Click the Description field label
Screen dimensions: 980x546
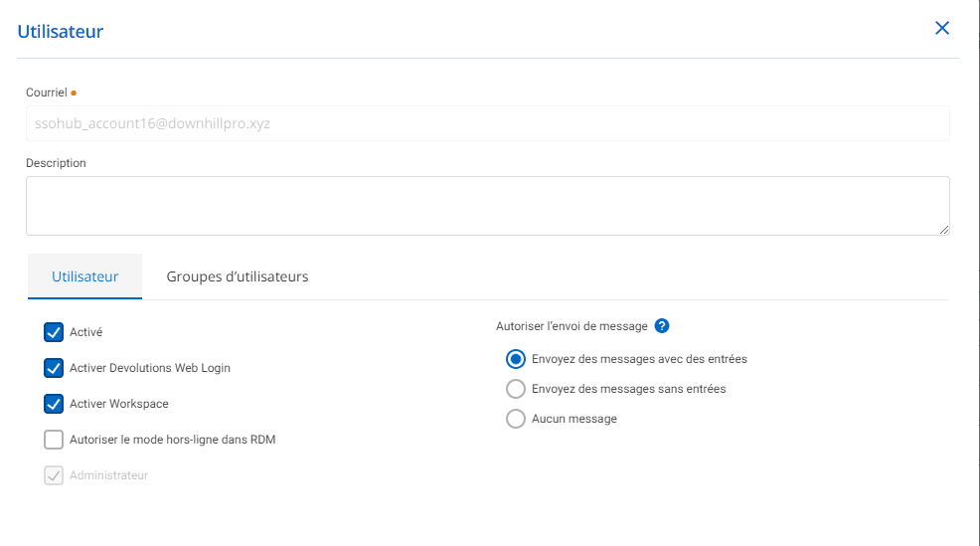[x=56, y=163]
